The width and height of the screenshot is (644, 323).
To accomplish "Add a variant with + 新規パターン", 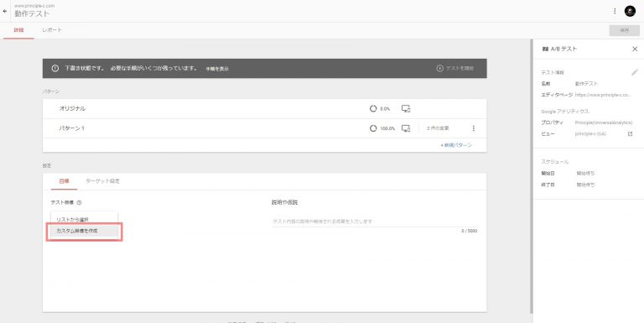I will click(x=456, y=145).
